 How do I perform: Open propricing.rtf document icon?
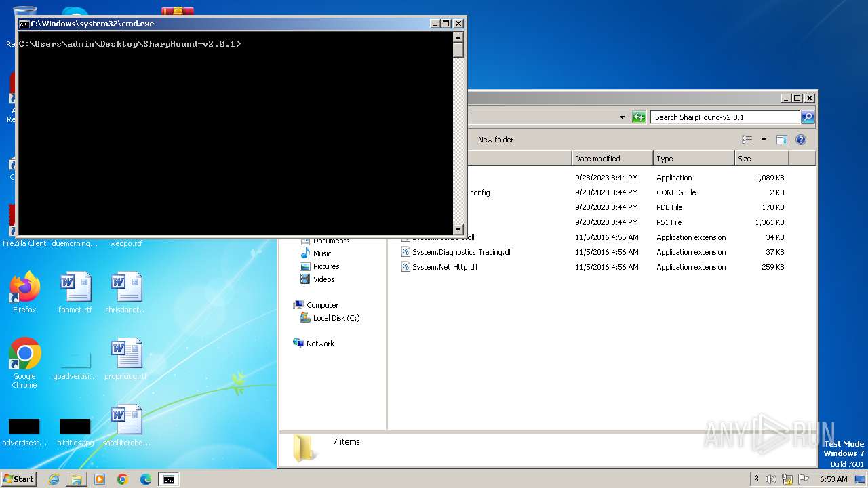point(126,359)
